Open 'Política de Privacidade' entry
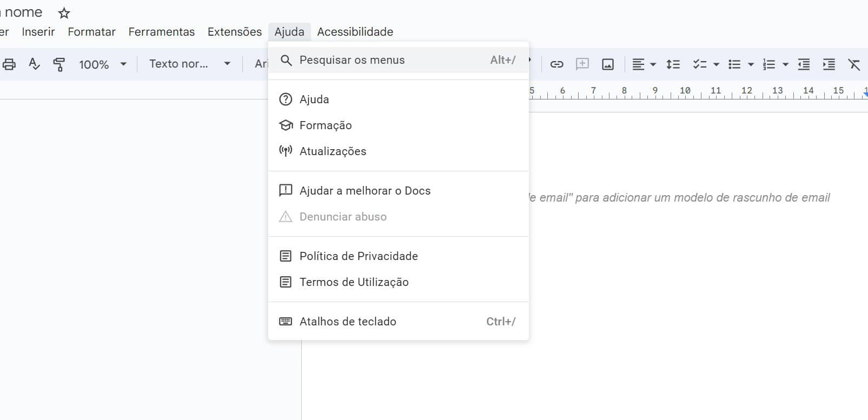Viewport: 868px width, 420px height. coord(399,256)
